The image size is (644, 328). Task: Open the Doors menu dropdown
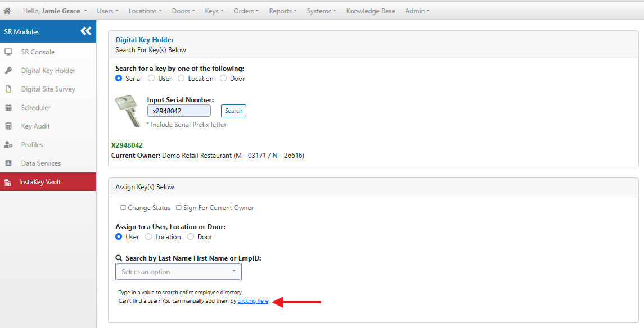click(183, 11)
